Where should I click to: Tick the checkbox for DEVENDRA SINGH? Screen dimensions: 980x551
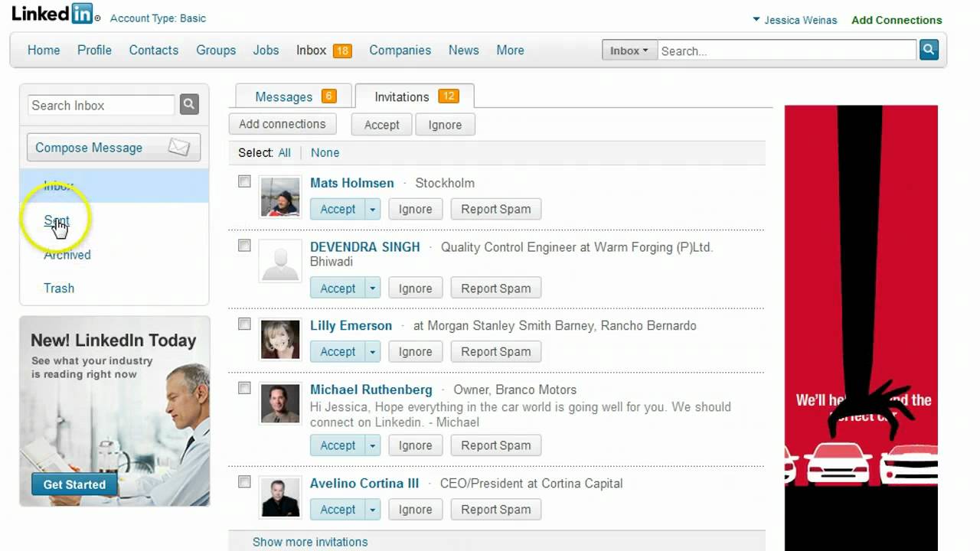tap(244, 246)
